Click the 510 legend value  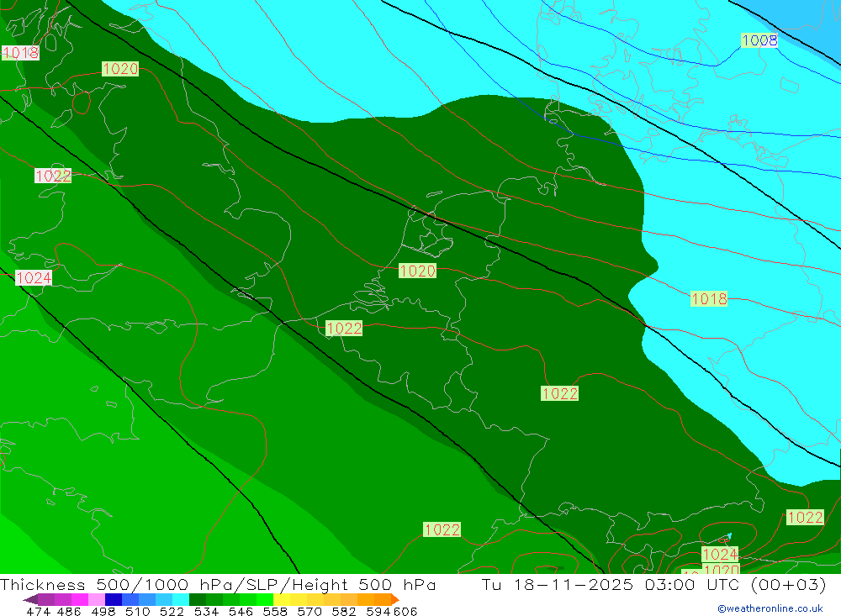click(138, 612)
